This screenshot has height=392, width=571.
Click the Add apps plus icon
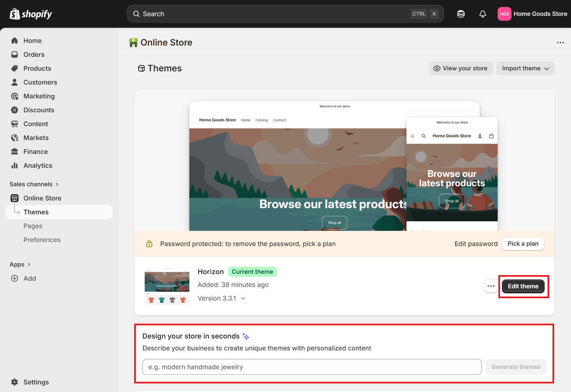(14, 279)
